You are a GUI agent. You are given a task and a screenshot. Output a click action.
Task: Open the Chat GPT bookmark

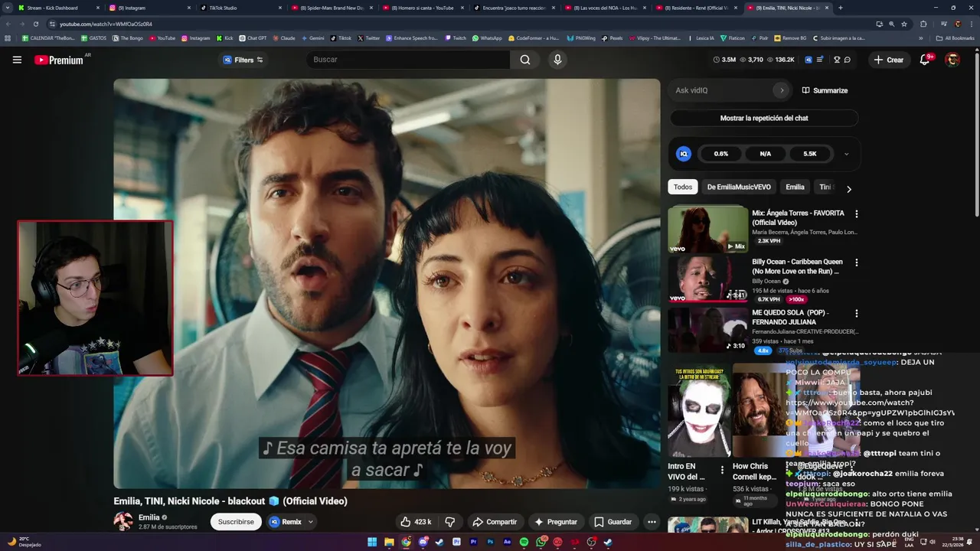[x=252, y=37]
